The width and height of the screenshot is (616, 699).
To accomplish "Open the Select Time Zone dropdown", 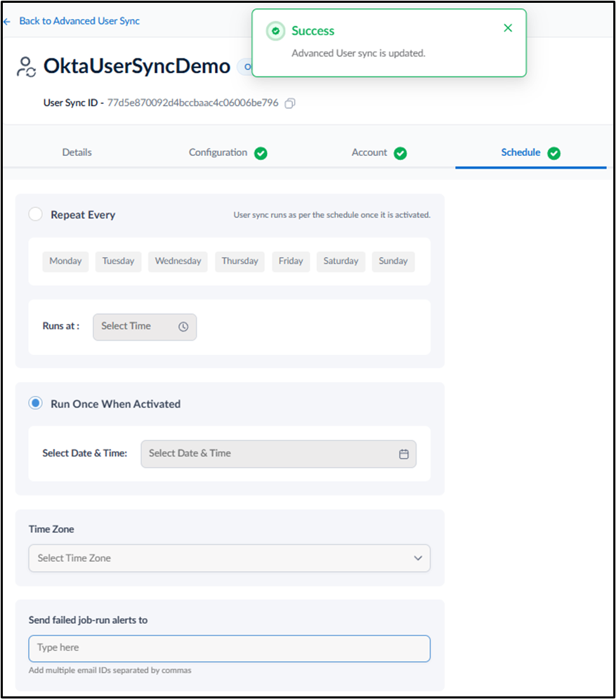I will point(229,558).
